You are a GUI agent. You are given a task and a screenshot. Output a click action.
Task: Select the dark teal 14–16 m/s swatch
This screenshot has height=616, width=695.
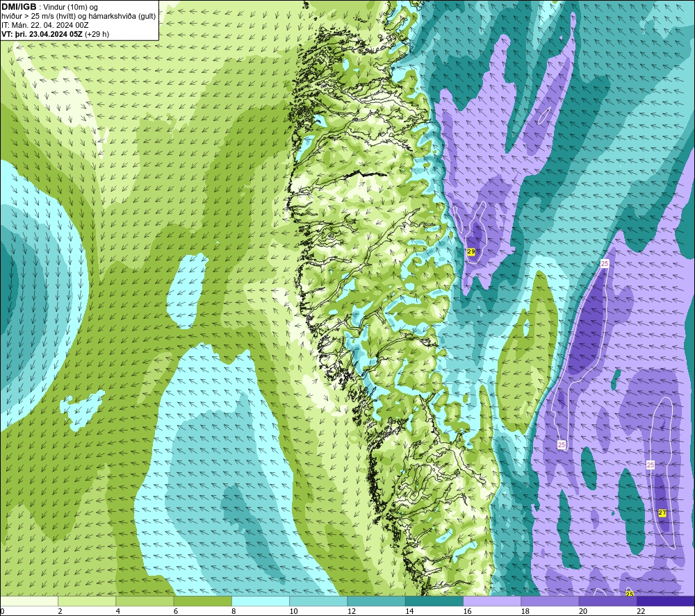(434, 601)
